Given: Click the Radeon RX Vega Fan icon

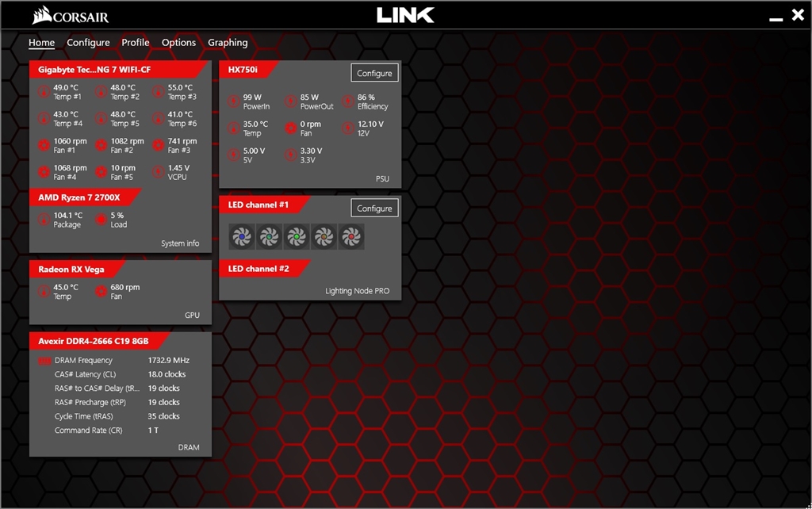Looking at the screenshot, I should tap(101, 292).
